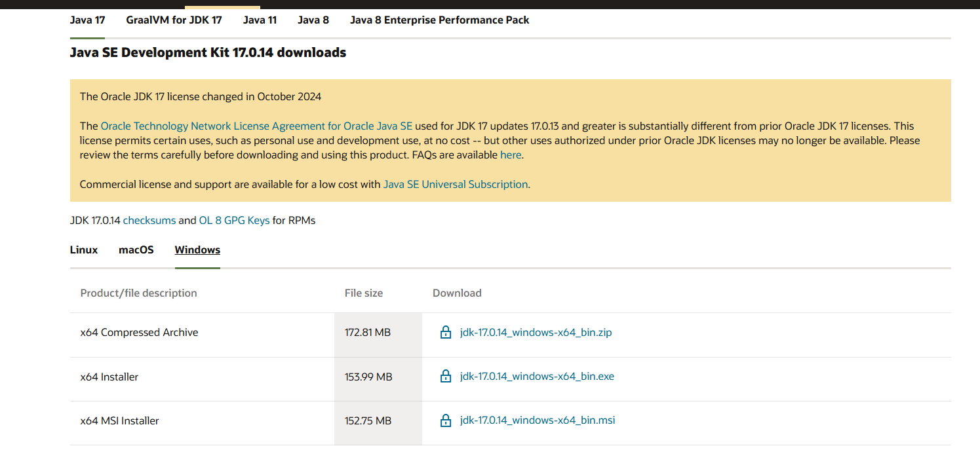Switch to the Java 17 tab
980x465 pixels.
click(88, 20)
